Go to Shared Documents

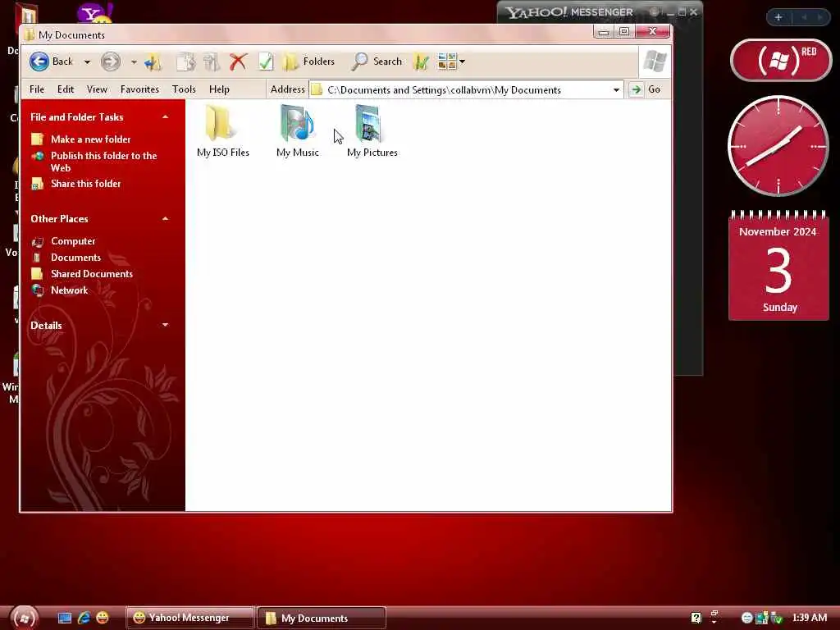tap(92, 274)
